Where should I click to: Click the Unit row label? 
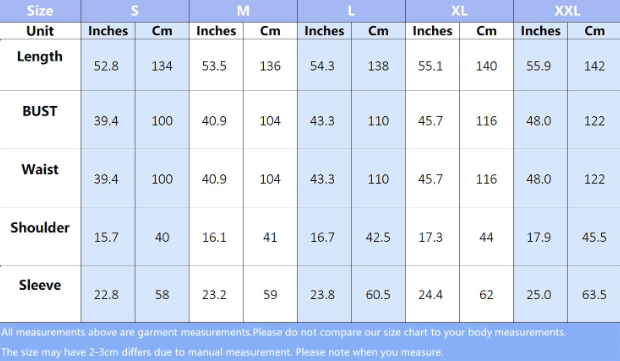(x=40, y=31)
